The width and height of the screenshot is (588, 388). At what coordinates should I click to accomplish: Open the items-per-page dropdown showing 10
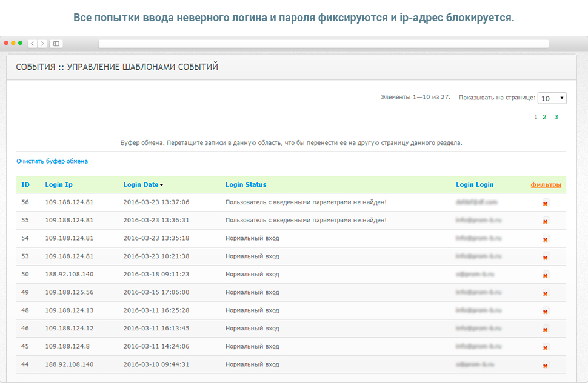tap(552, 98)
